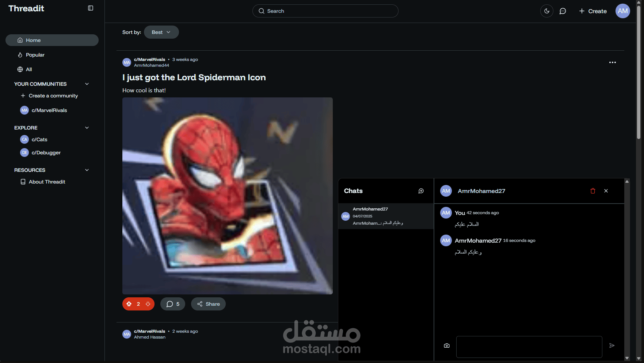Viewport: 644px width, 363px height.
Task: Downvote the Spiderman post
Action: tap(148, 304)
